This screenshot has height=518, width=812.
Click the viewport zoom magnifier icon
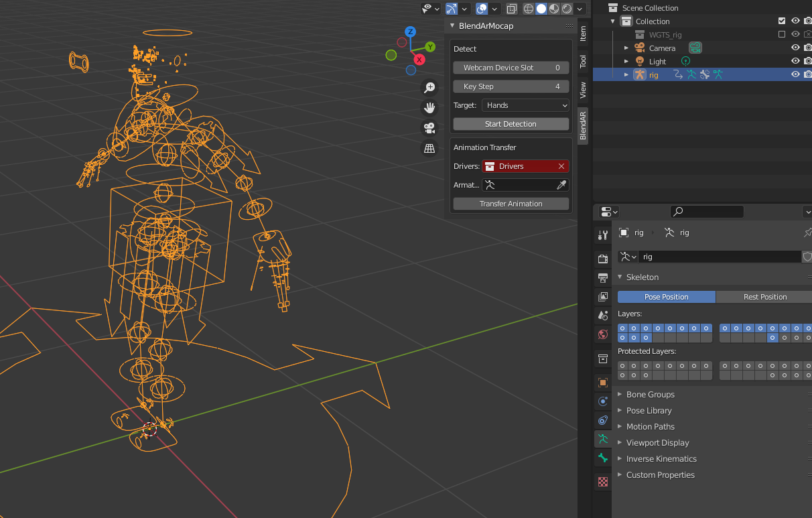(429, 88)
